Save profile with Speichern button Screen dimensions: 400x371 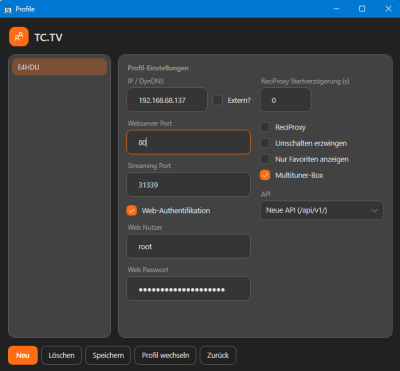pos(108,355)
